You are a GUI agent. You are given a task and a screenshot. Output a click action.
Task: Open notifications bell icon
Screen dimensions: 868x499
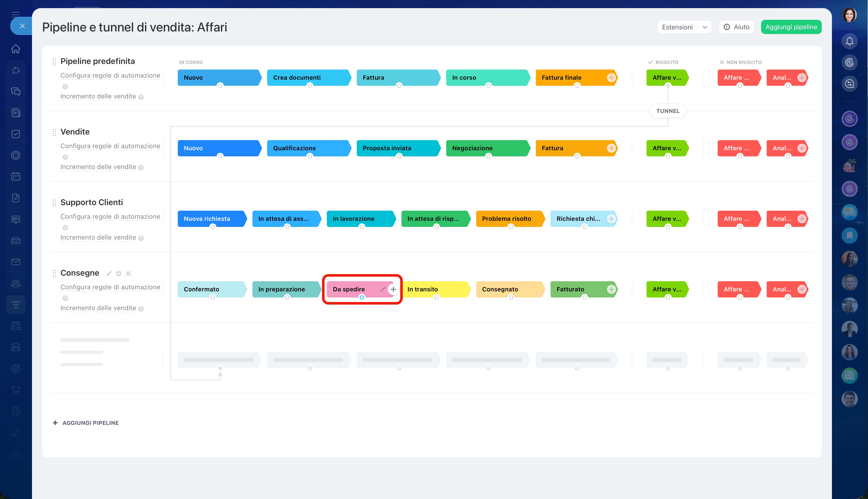coord(849,41)
